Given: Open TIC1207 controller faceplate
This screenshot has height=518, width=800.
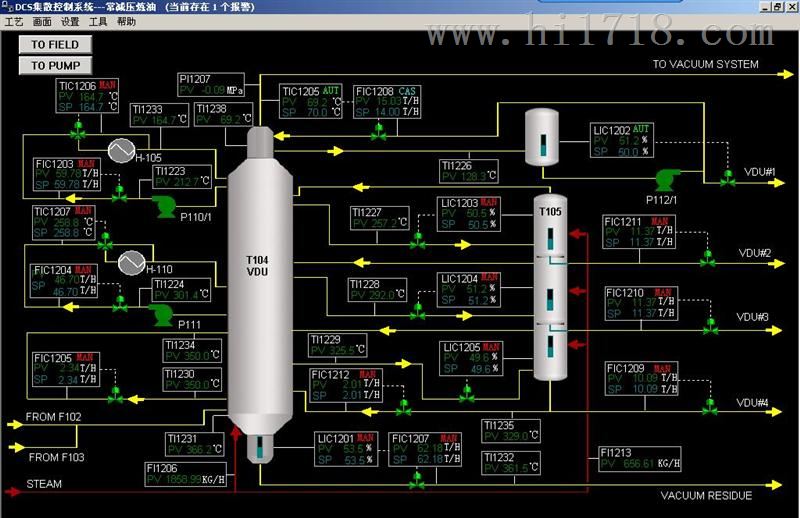Looking at the screenshot, I should pos(64,222).
